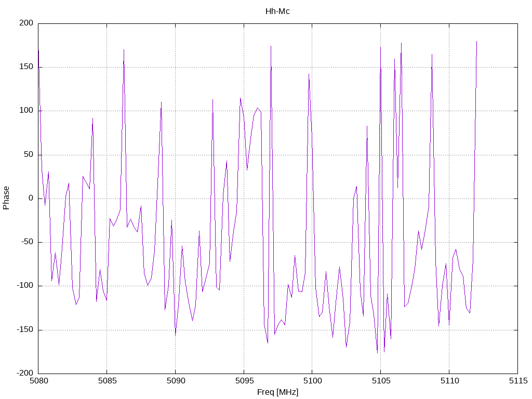Click y-axis tick label -100

tap(25, 286)
